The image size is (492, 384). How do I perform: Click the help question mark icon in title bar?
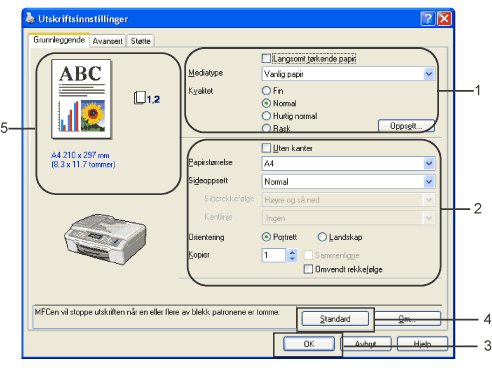pos(428,18)
